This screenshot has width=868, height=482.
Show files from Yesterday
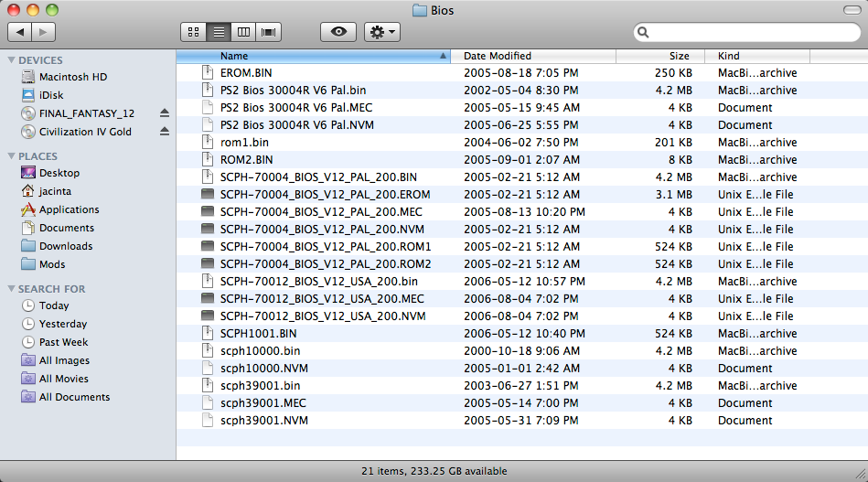tap(62, 324)
